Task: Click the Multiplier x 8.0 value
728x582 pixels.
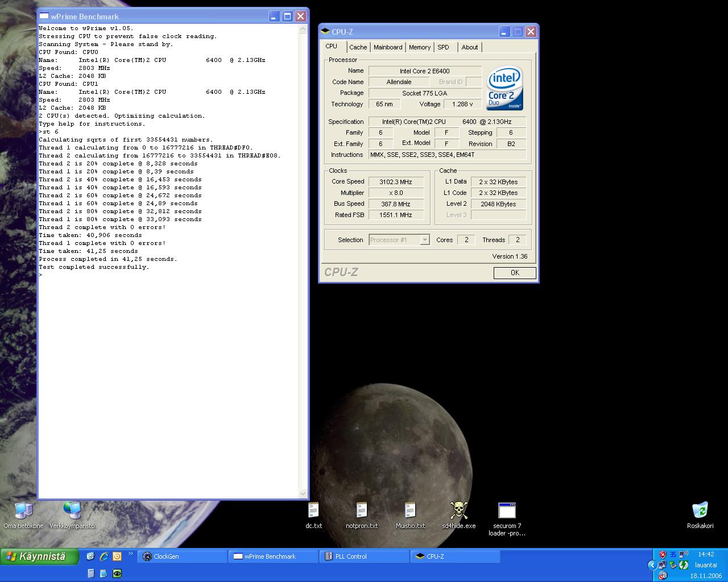Action: pos(396,193)
